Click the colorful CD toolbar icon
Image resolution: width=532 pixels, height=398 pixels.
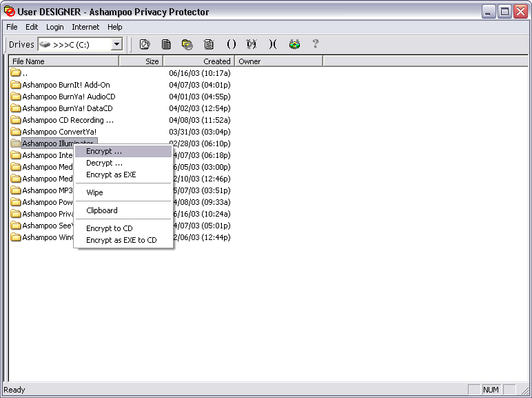[294, 44]
